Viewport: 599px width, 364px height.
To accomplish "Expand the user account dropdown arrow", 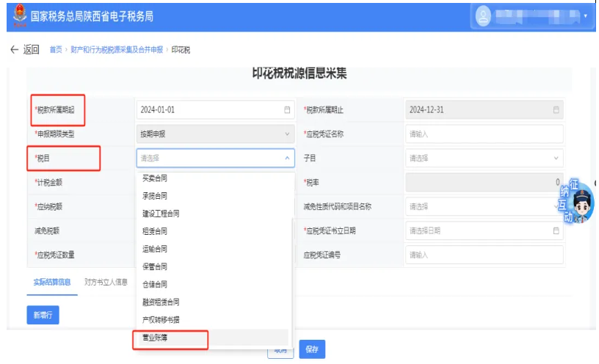I will pos(585,16).
